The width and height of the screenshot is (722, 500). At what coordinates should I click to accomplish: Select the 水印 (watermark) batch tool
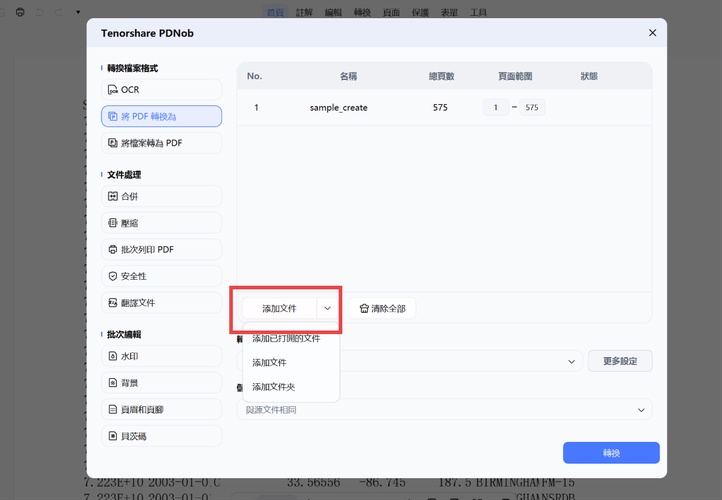(161, 356)
